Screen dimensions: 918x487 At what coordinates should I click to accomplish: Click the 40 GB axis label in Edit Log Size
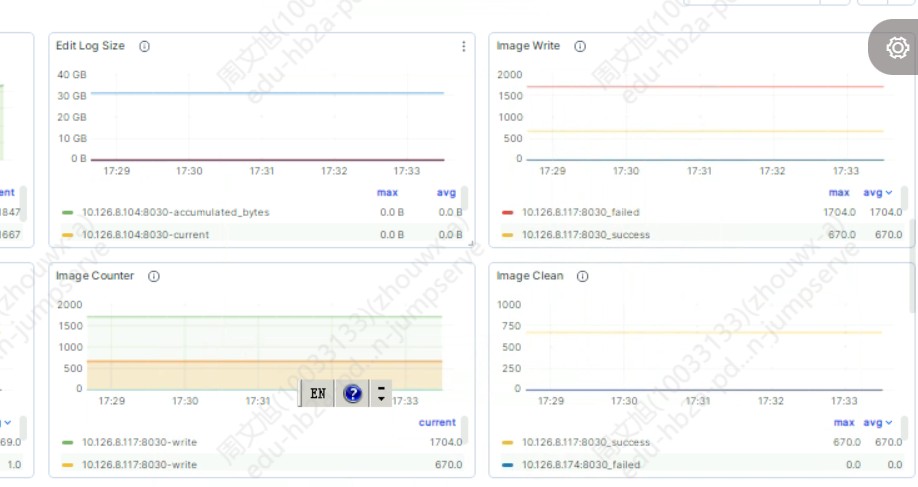coord(71,75)
